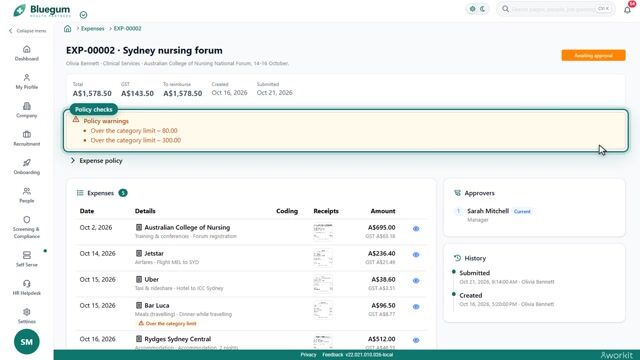Click the Amount column header
640x360 pixels.
[382, 211]
